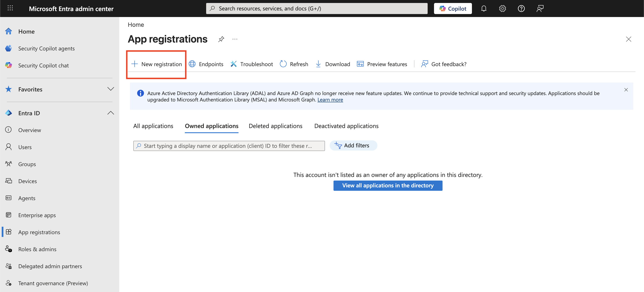Open the ellipsis more options menu
This screenshot has width=644, height=292.
(235, 39)
